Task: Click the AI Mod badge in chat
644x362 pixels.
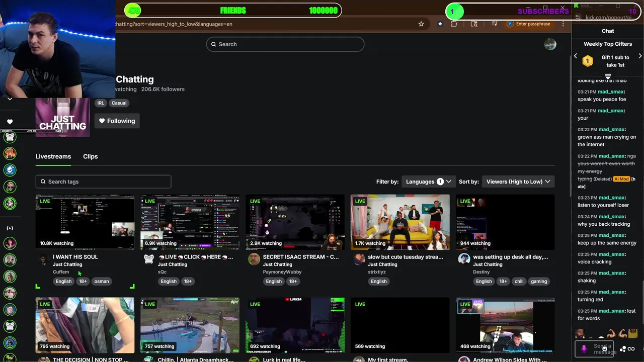Action: tap(621, 179)
